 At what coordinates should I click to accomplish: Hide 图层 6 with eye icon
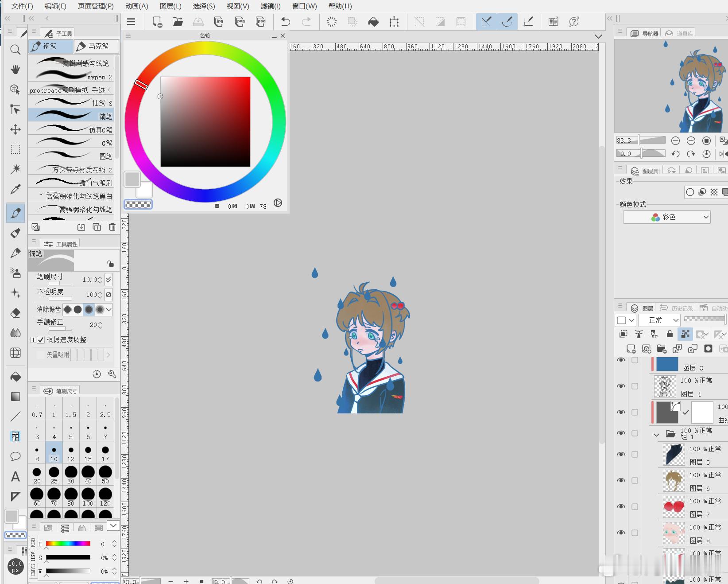621,480
